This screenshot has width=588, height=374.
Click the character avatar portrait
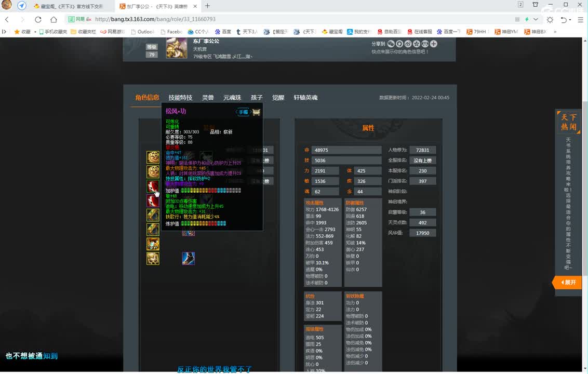pyautogui.click(x=177, y=48)
